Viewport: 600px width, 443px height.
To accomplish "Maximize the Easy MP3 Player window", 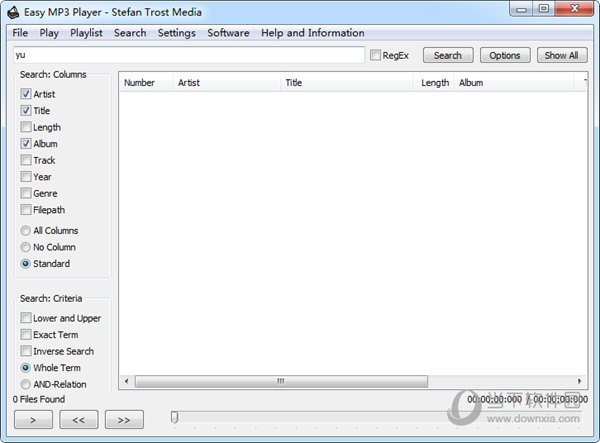I will (544, 9).
